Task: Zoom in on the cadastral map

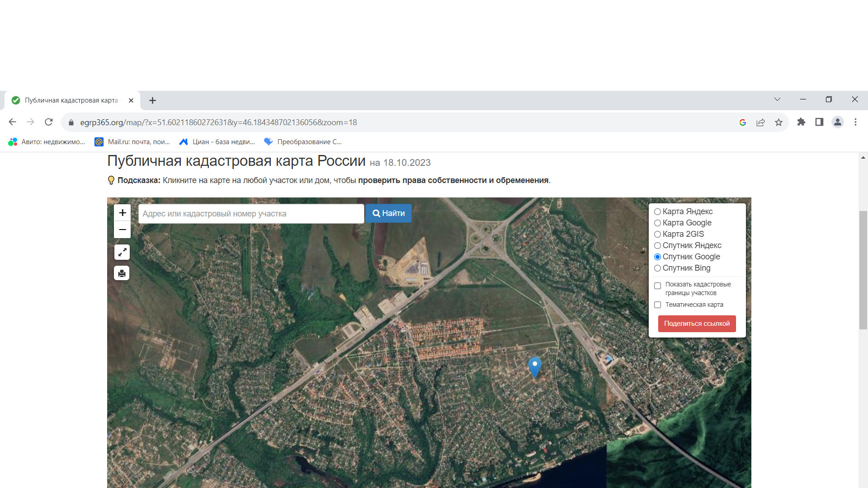Action: tap(122, 212)
